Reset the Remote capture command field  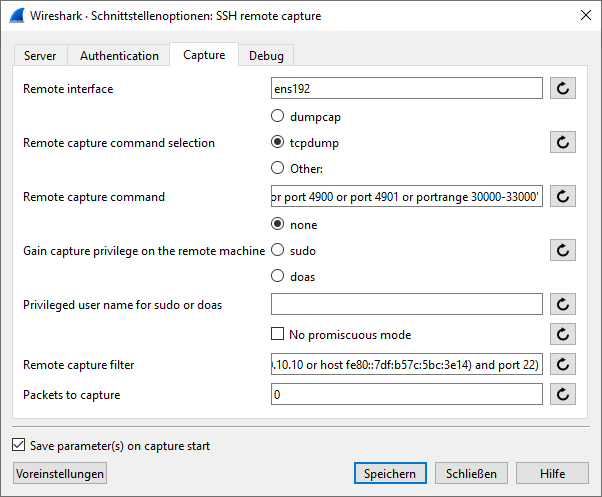(563, 197)
